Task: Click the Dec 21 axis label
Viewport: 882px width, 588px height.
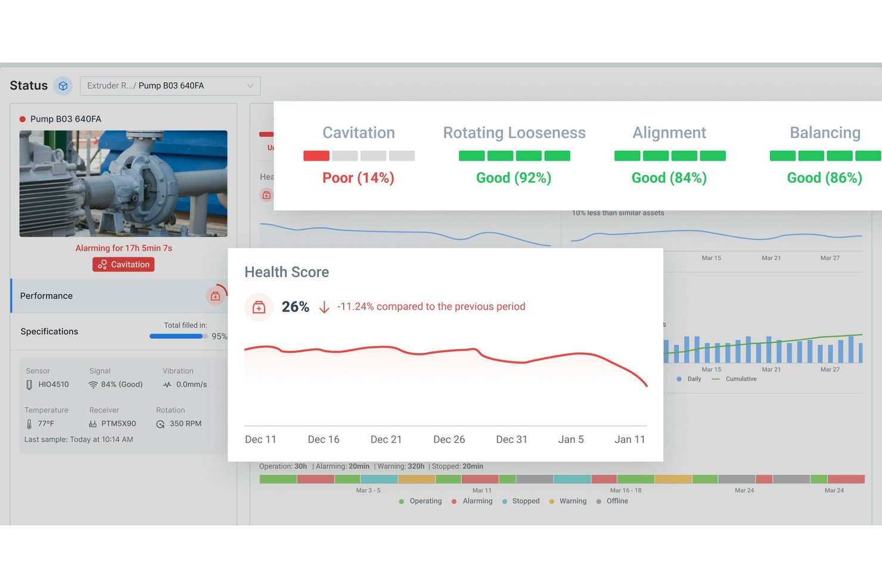Action: click(386, 440)
